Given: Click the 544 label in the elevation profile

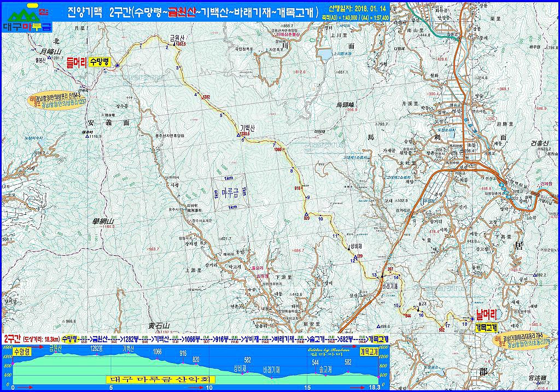Looking at the screenshot, I should tap(316, 362).
